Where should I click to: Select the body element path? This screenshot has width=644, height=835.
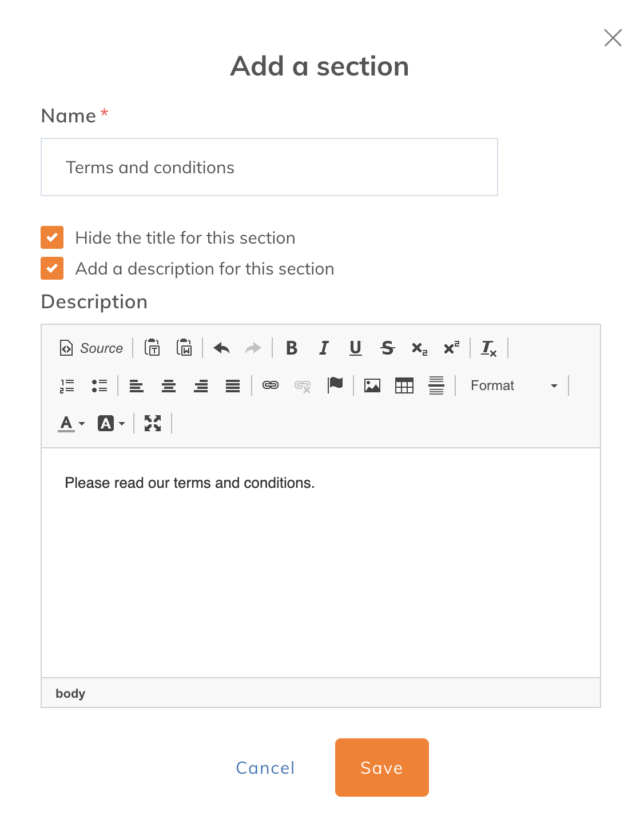pos(70,693)
